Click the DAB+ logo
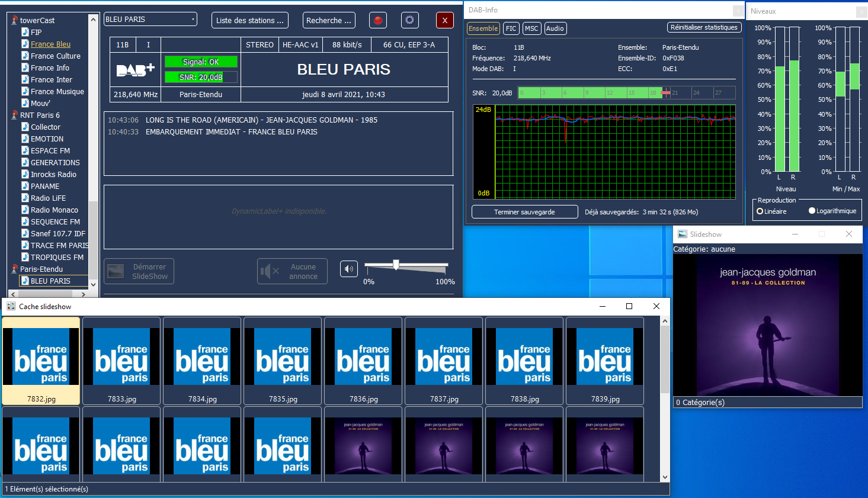Screen dimensions: 868x498 click(136, 70)
